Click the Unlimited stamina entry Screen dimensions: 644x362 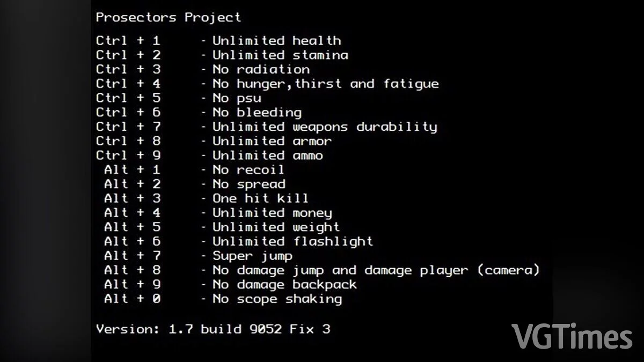222,55
